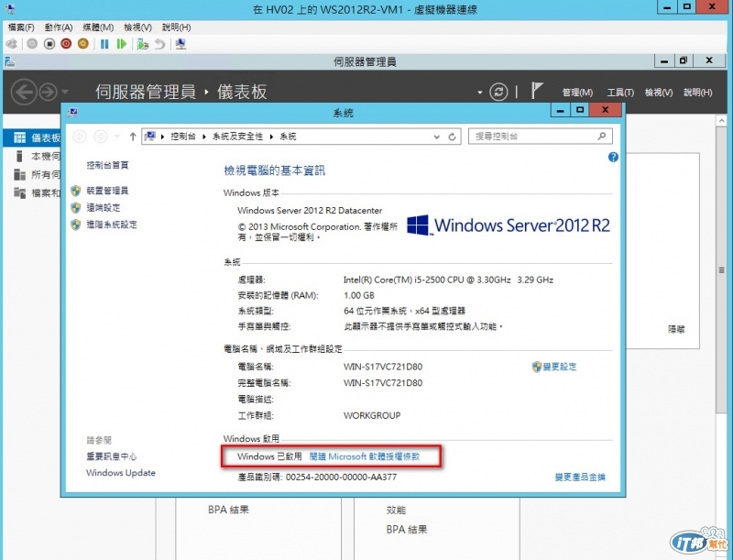Open the VM connection 檢視(V) menu
Screen dimensions: 733x560
tap(138, 27)
